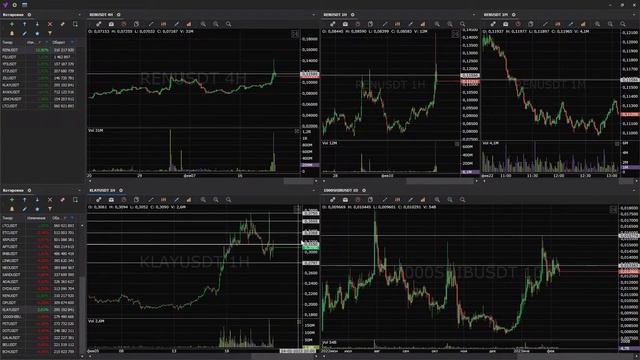Switch to the KLAYUSDT 1H chart tab
Screen dimensions: 640x360
102,190
